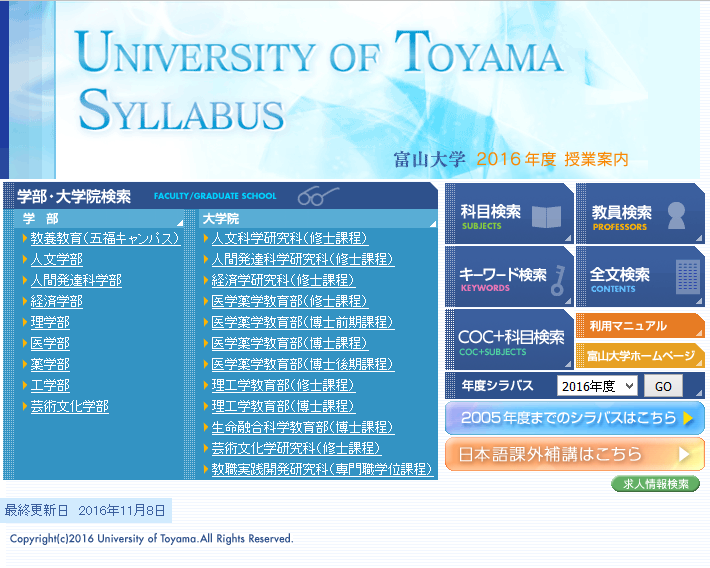Open 医学薬学教育部(博士後期課程) link
Viewport: 710px width, 568px height.
(303, 364)
